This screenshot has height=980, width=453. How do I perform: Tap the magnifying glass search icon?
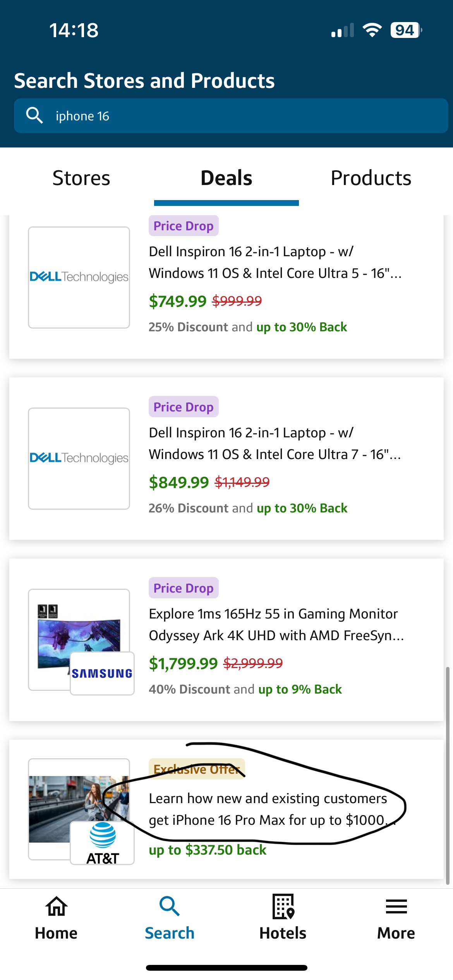[x=34, y=116]
